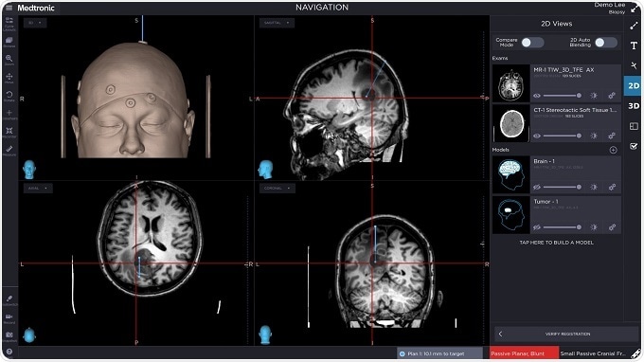Open the Sagittal view dropdown
This screenshot has width=644, height=362.
pos(277,23)
